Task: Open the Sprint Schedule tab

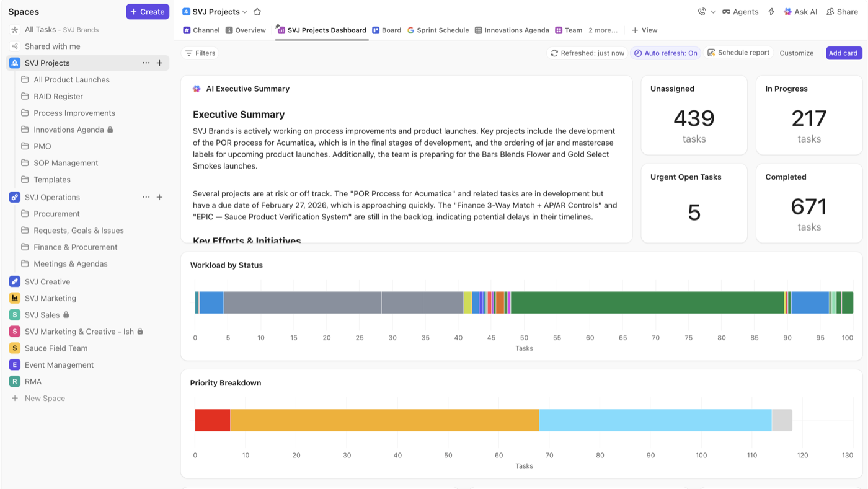Action: coord(438,30)
